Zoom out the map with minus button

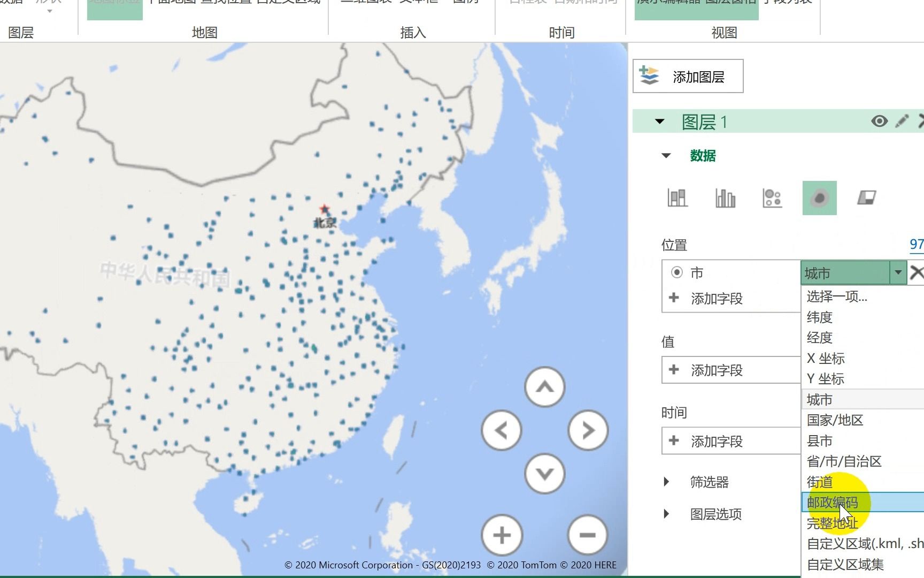coord(588,535)
